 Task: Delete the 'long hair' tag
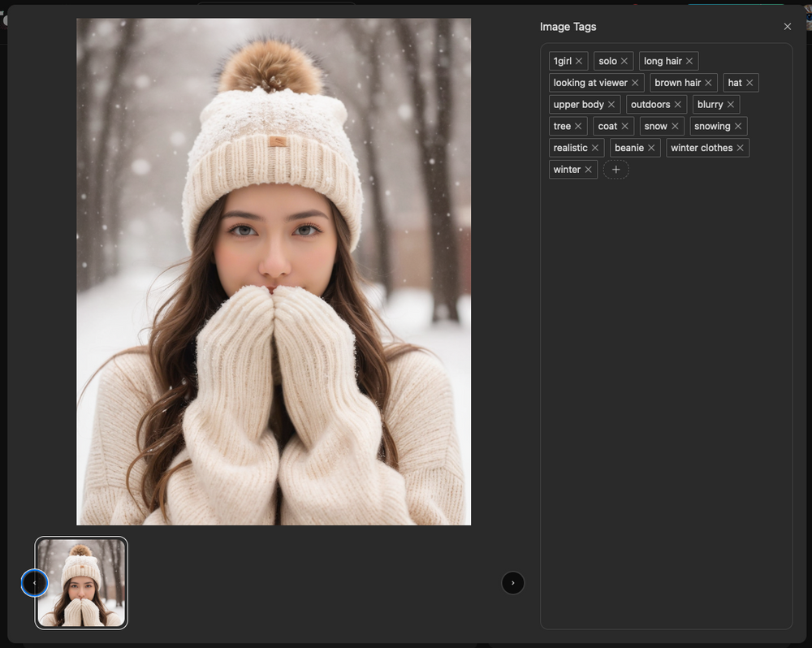[x=689, y=62]
